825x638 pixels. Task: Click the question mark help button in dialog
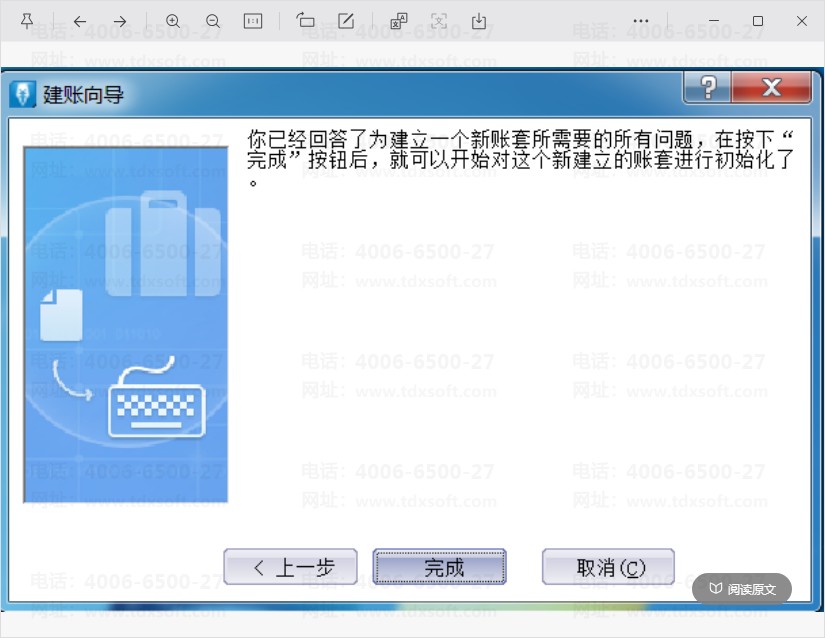pos(707,87)
